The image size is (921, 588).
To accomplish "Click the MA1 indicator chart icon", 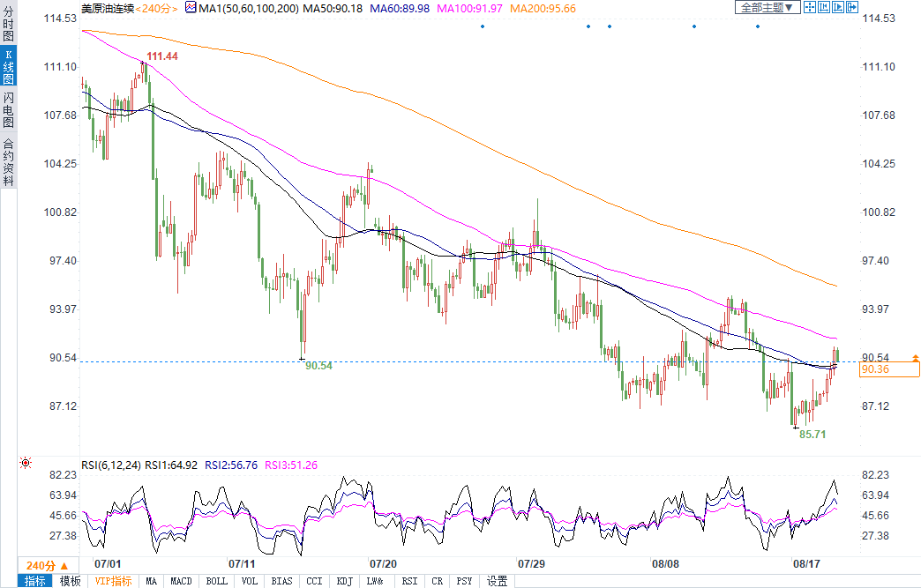I will tap(190, 8).
